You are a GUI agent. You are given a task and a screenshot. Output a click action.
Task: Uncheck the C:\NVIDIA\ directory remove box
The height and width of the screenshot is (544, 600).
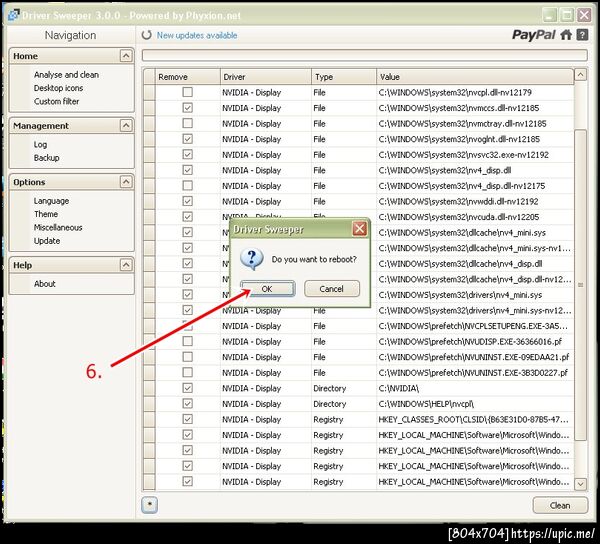click(x=188, y=388)
